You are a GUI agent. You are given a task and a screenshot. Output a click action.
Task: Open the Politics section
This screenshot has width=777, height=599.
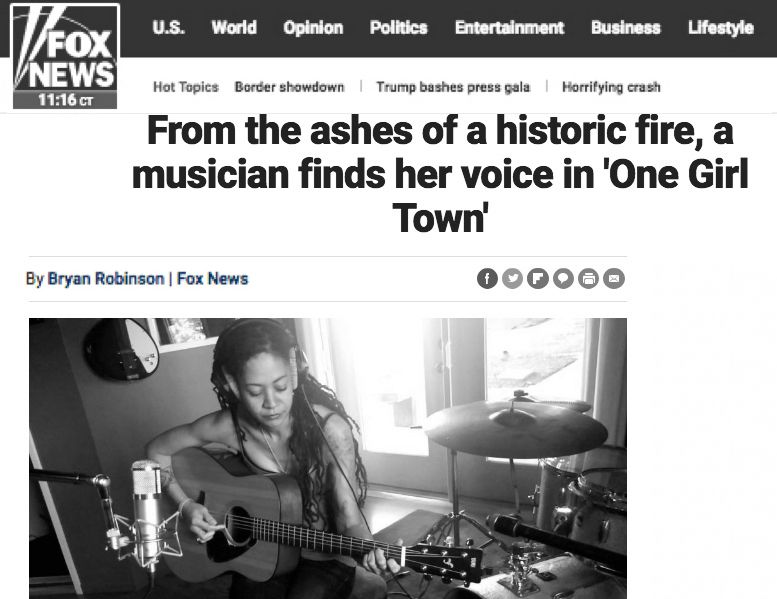click(398, 27)
